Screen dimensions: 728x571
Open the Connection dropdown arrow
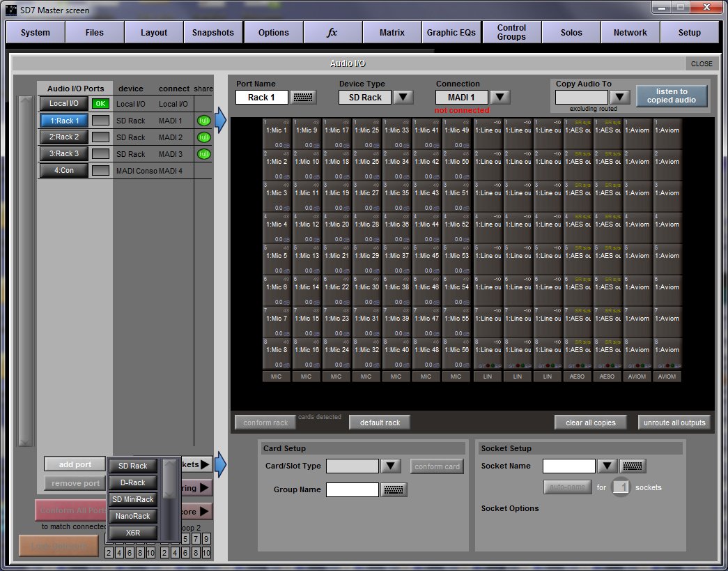pos(499,97)
